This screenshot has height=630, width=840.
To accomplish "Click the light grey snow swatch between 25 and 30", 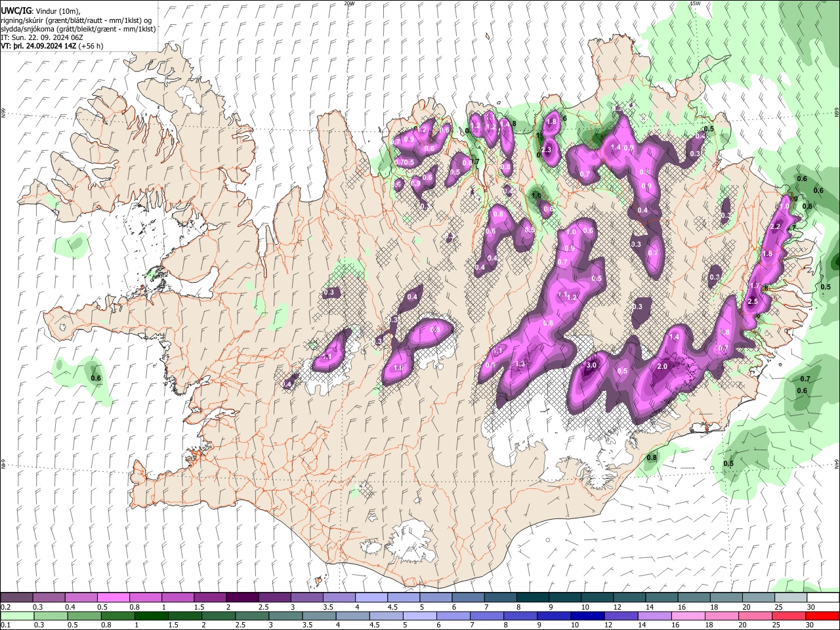I will (x=791, y=598).
